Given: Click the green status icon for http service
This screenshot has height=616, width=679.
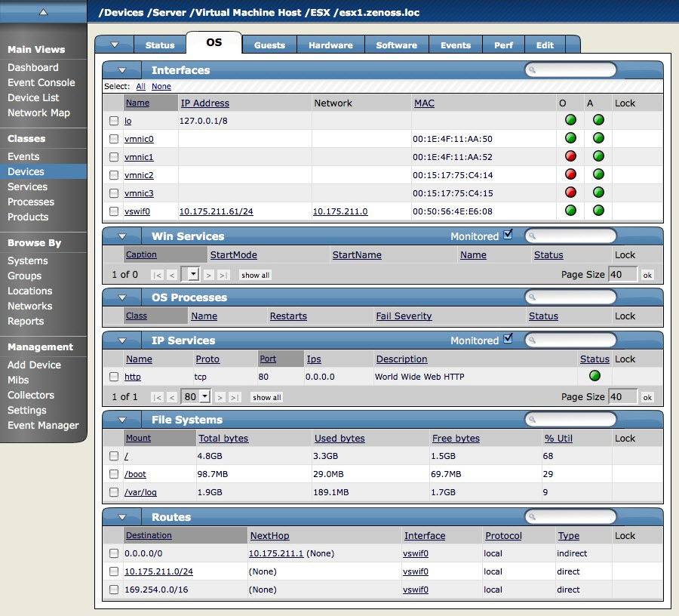Looking at the screenshot, I should [595, 376].
